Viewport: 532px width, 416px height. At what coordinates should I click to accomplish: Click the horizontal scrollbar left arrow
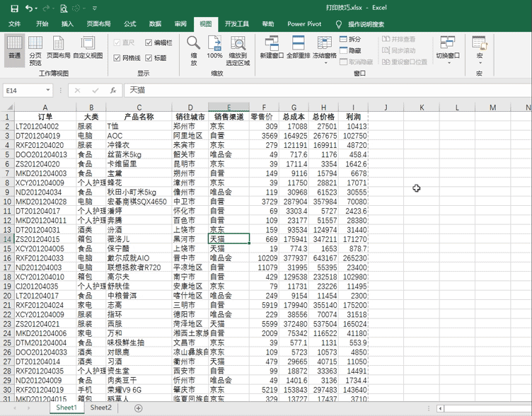coord(440,408)
